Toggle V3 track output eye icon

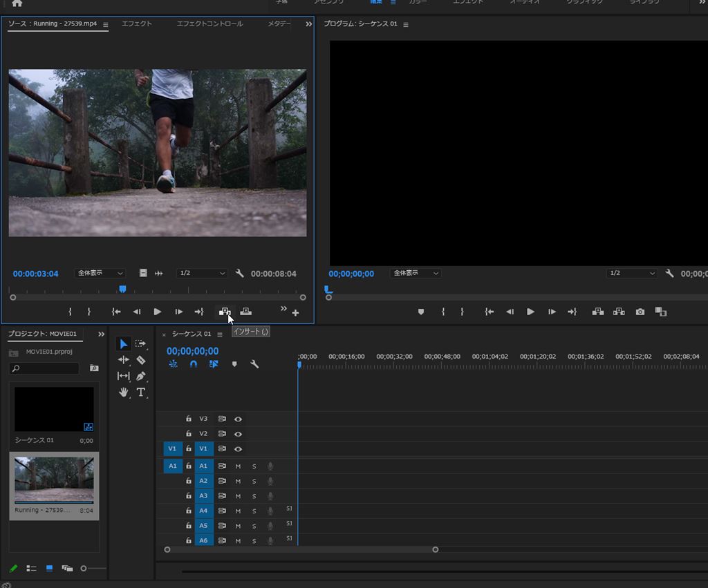click(x=238, y=419)
